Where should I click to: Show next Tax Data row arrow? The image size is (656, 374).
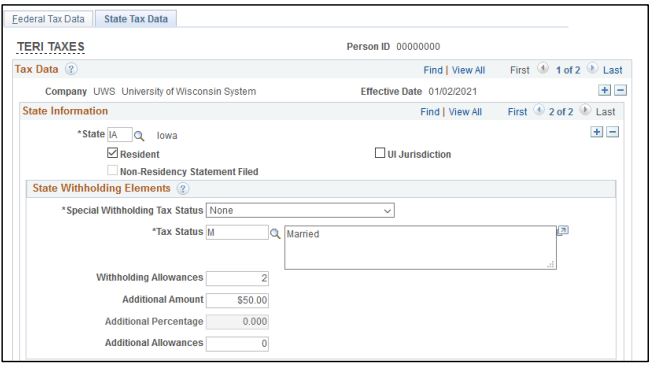point(592,68)
